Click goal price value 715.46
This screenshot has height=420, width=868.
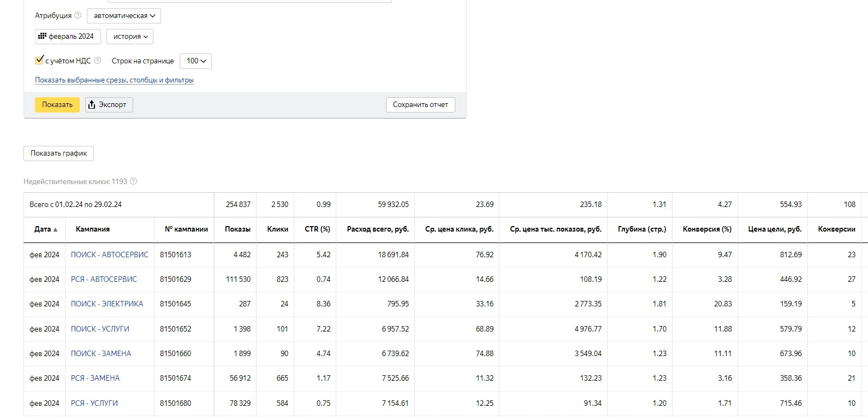(x=790, y=403)
